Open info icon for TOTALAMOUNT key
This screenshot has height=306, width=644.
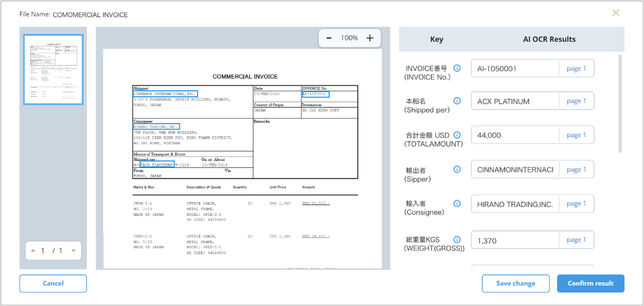click(457, 135)
